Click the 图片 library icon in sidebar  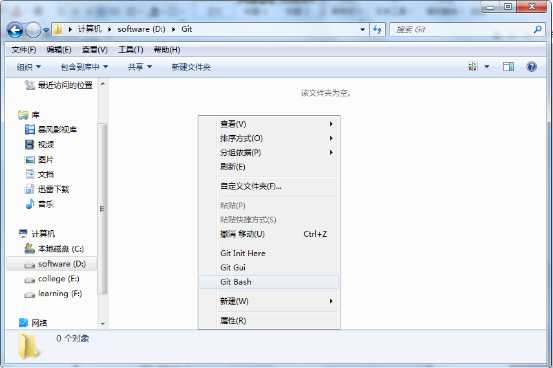click(30, 159)
